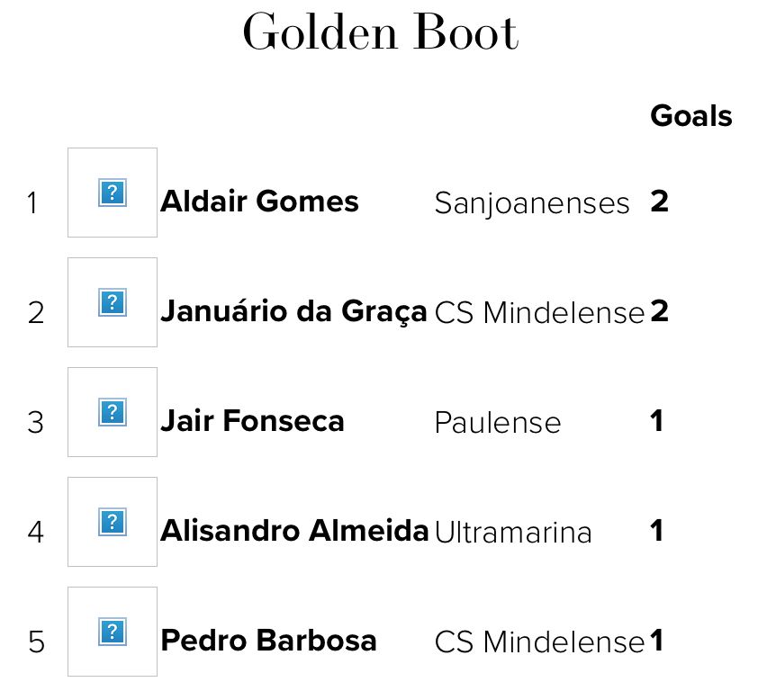
Task: Click the Goals column header
Action: coord(690,116)
